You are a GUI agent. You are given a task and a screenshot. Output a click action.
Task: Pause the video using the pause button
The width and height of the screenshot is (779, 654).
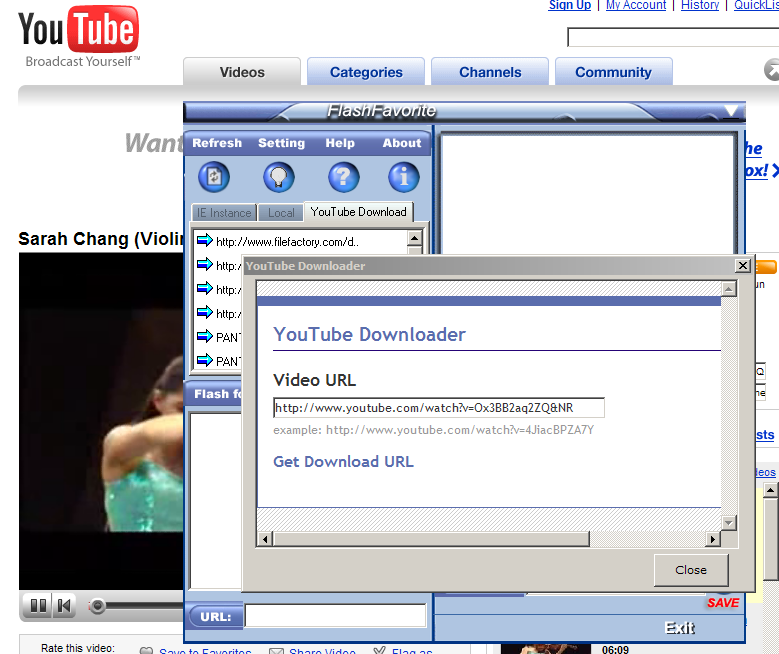click(38, 606)
